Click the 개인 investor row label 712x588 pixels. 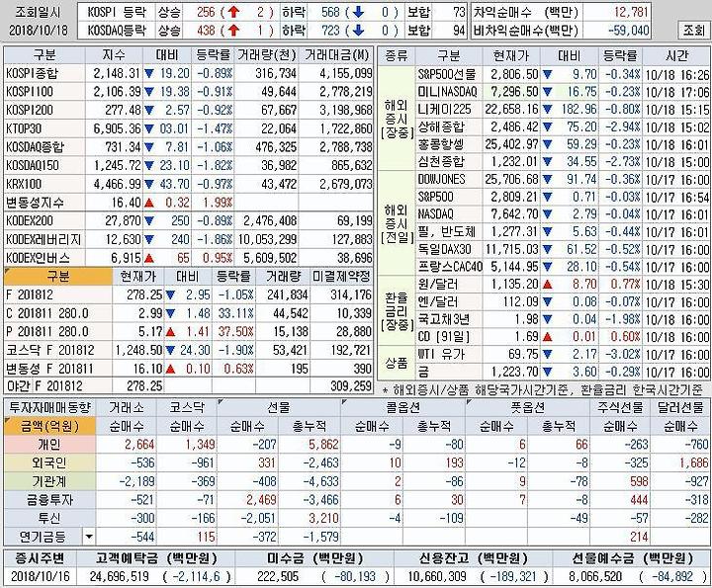tap(49, 445)
